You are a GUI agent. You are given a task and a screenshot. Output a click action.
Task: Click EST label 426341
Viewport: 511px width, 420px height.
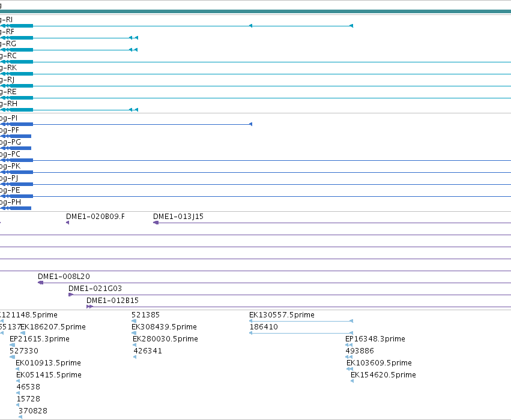pos(148,351)
